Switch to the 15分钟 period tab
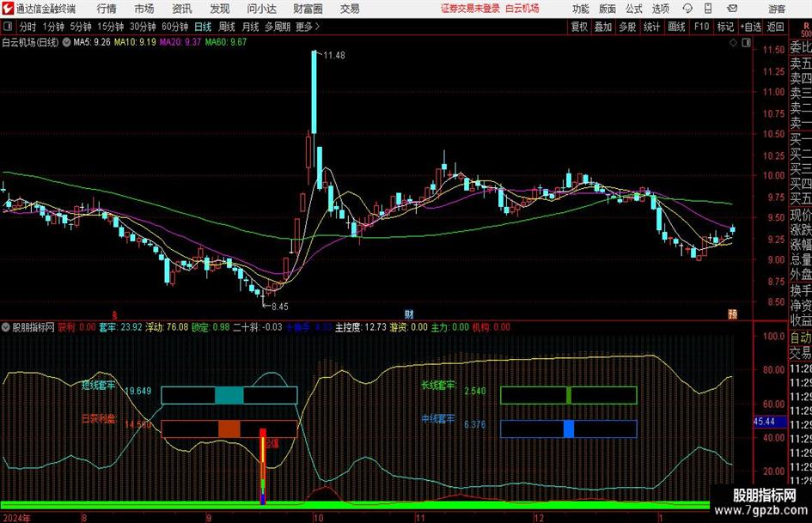The image size is (812, 523). pyautogui.click(x=111, y=27)
